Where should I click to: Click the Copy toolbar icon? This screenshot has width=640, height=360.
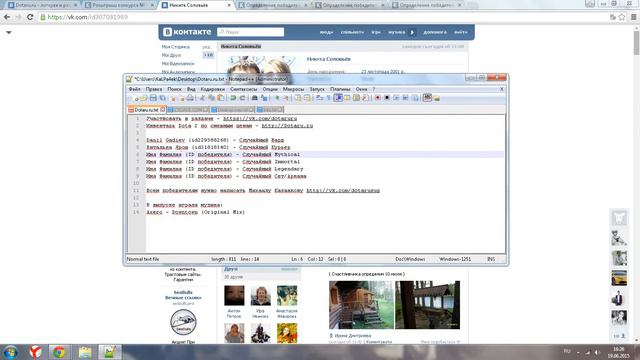pos(211,98)
